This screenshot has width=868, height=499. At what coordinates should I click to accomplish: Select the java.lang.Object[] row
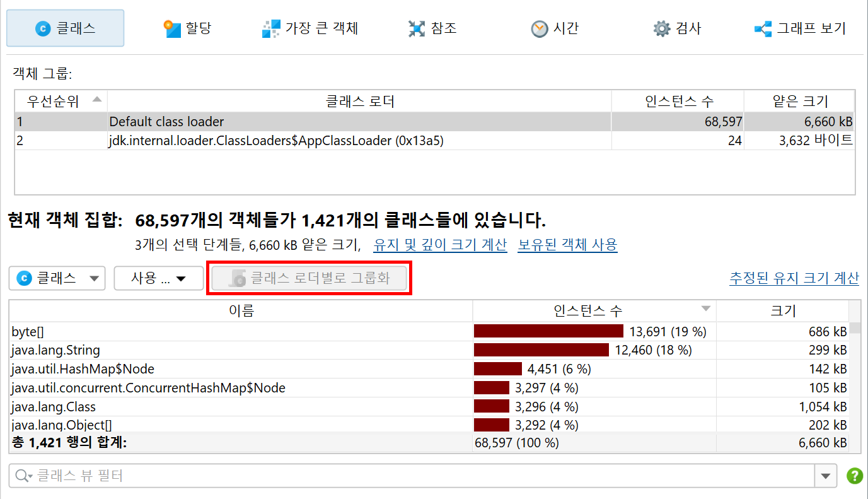point(429,425)
